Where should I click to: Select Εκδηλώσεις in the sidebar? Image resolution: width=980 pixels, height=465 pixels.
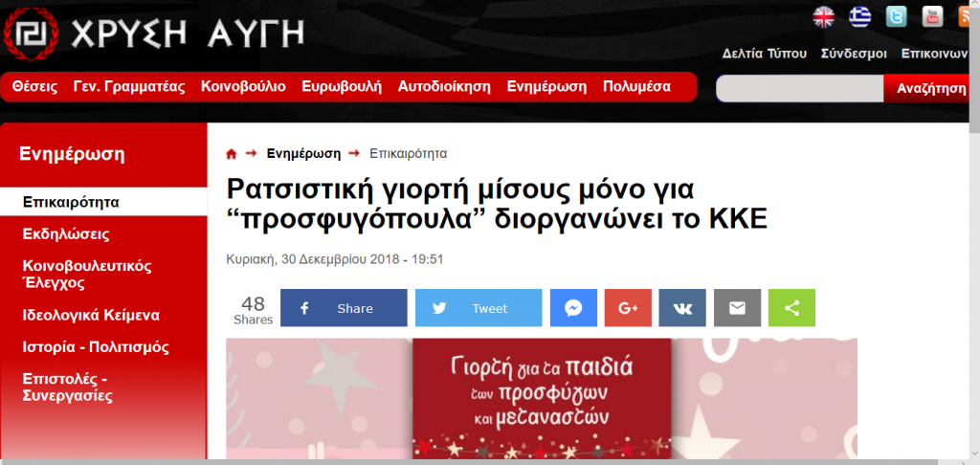[x=66, y=234]
